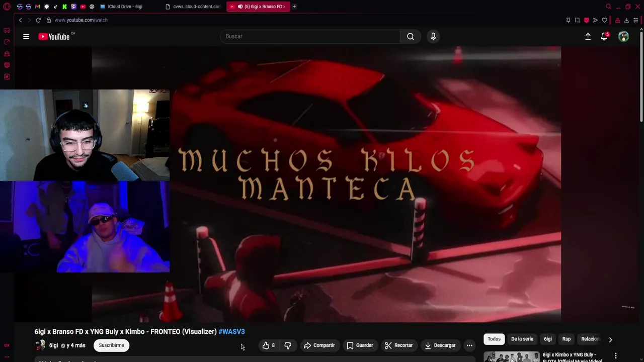Viewport: 644px width, 362px height.
Task: Open the YouTube hamburger guide menu
Action: pyautogui.click(x=26, y=36)
